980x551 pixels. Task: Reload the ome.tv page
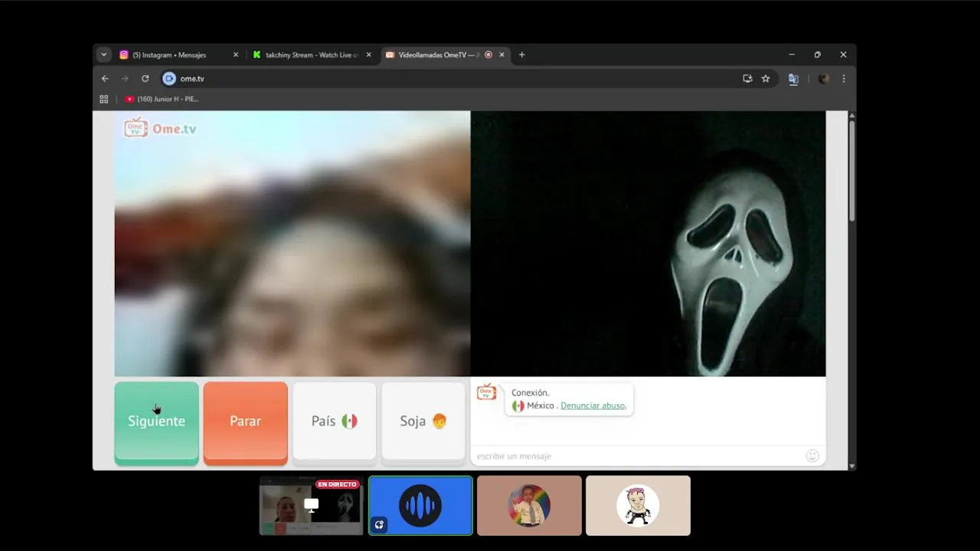point(145,79)
